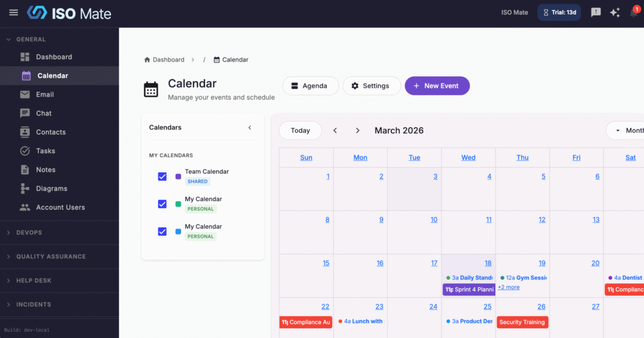644x338 pixels.
Task: Collapse the Calendars panel
Action: click(x=250, y=128)
